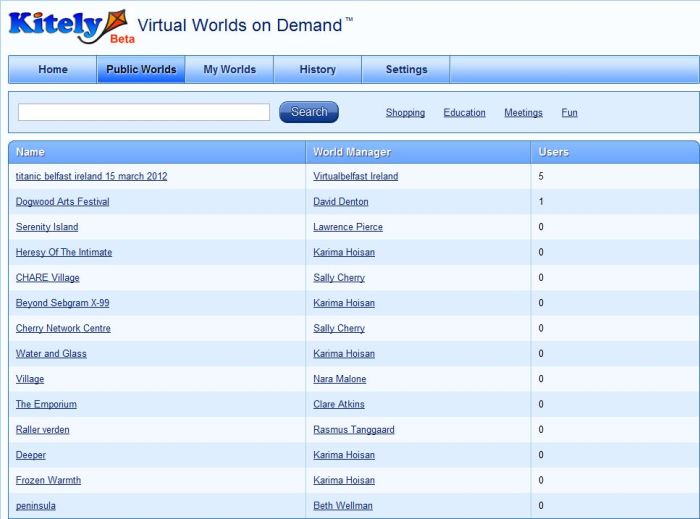Viewport: 700px width, 519px height.
Task: Select the Public Worlds tab
Action: 141,70
